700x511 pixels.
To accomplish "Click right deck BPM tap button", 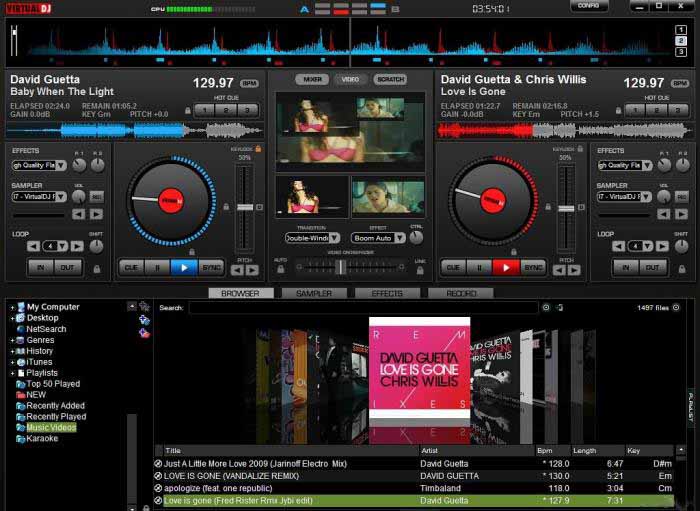I will [680, 83].
